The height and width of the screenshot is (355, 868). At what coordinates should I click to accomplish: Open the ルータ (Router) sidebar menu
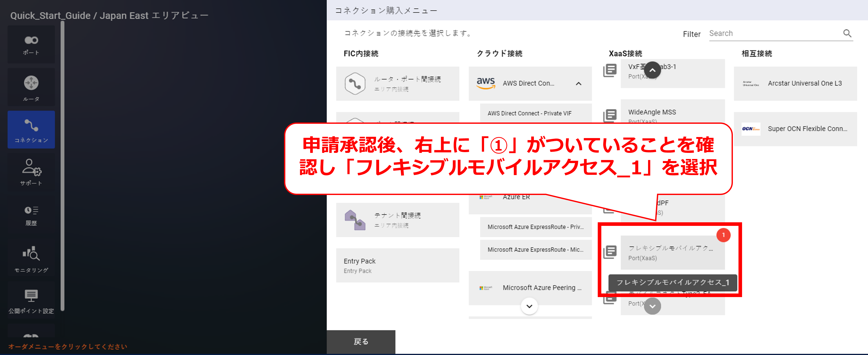31,87
